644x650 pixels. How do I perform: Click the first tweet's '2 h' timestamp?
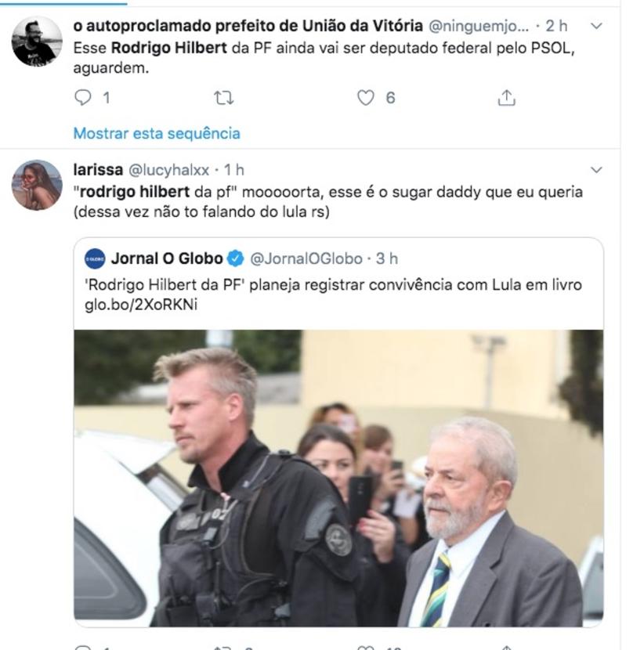pyautogui.click(x=556, y=26)
